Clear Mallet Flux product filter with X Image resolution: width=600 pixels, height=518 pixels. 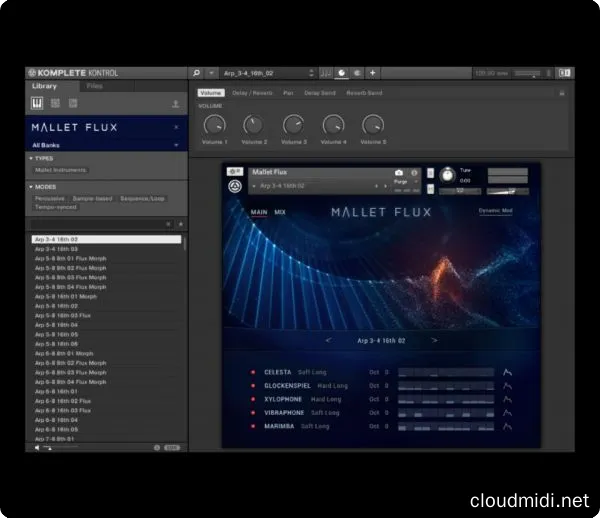pyautogui.click(x=176, y=127)
